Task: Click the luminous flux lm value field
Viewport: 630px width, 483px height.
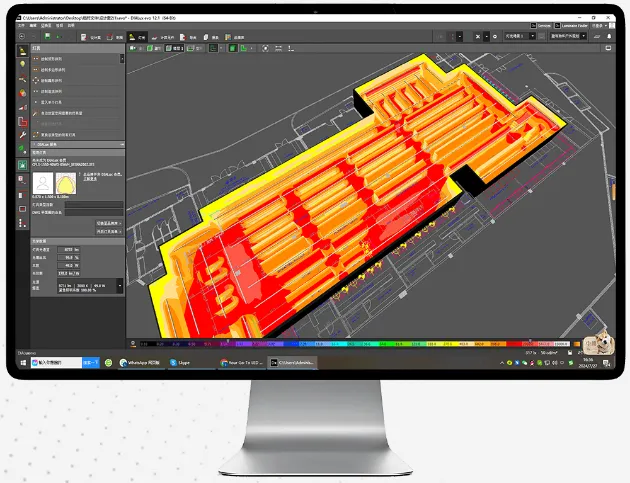Action: pyautogui.click(x=68, y=250)
